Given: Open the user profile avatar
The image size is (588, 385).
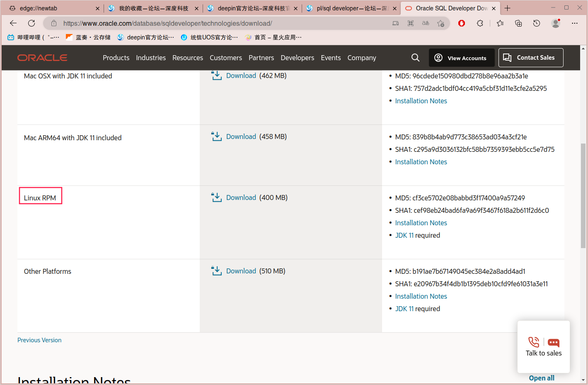Looking at the screenshot, I should click(x=556, y=23).
